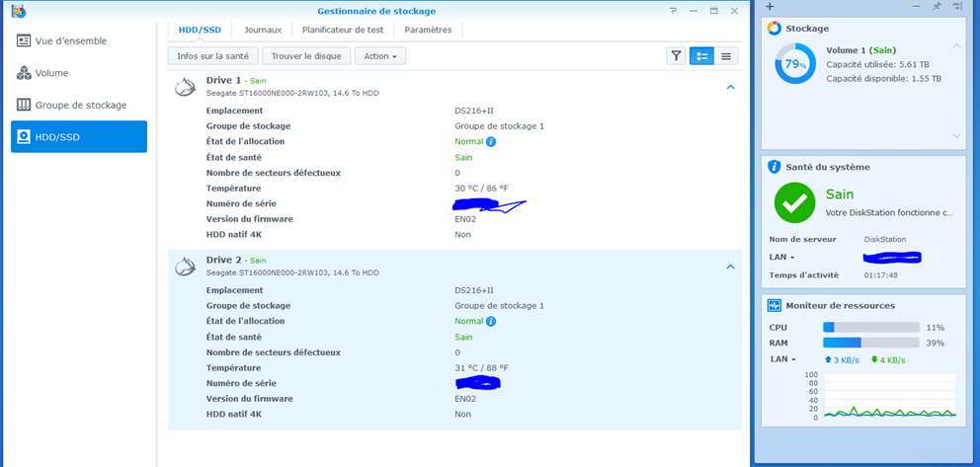This screenshot has width=980, height=467.
Task: Add a widget with the plus icon
Action: click(770, 6)
